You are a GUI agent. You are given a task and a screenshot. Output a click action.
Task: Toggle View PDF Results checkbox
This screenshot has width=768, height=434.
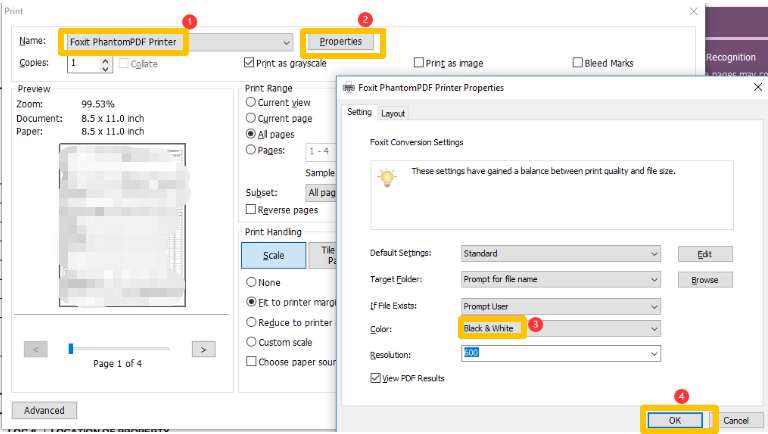coord(376,378)
